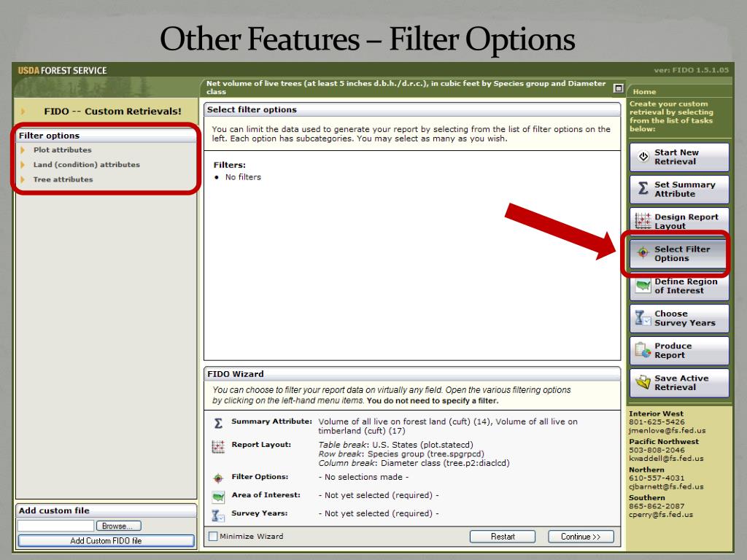Click the sigma icon on Set Summary Attribute
Screen dimensions: 747x560
643,189
